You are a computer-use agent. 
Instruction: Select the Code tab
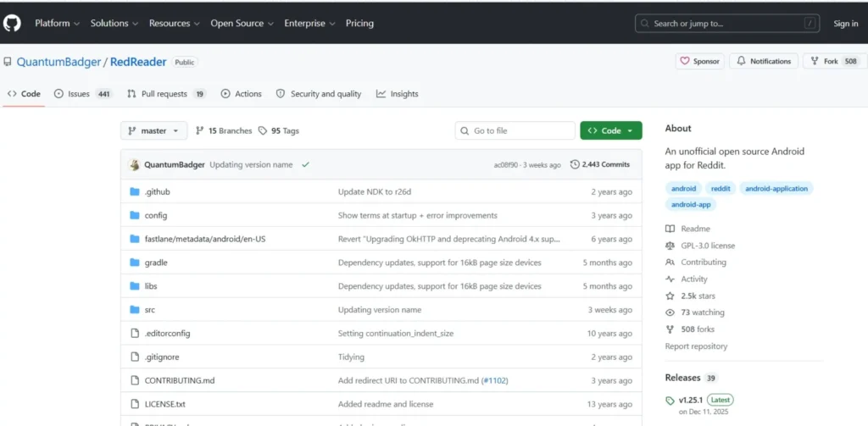(24, 94)
